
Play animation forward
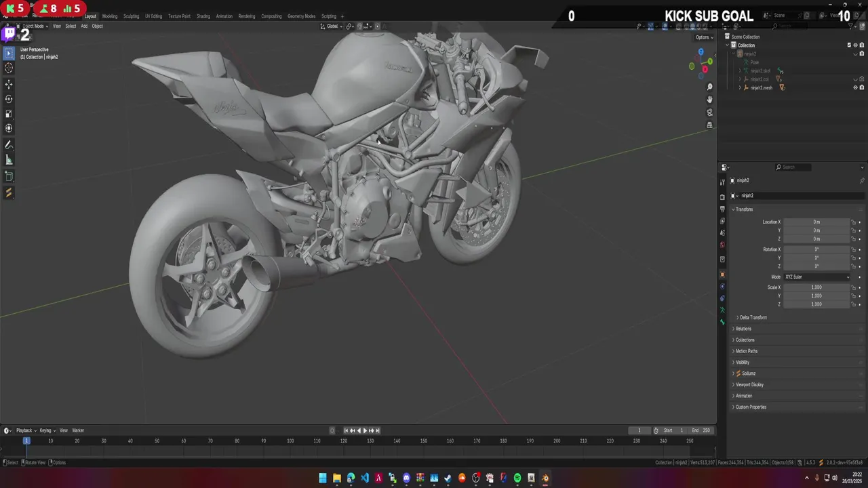click(365, 430)
